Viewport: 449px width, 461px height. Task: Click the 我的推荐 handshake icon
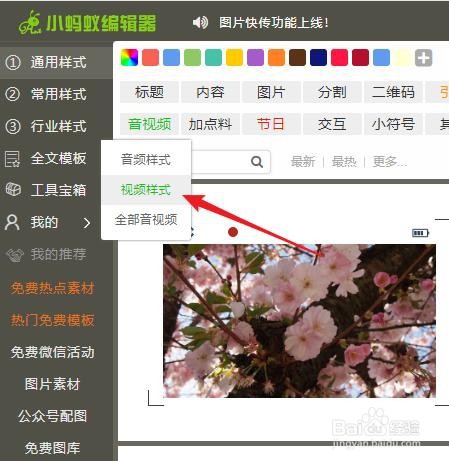15,255
